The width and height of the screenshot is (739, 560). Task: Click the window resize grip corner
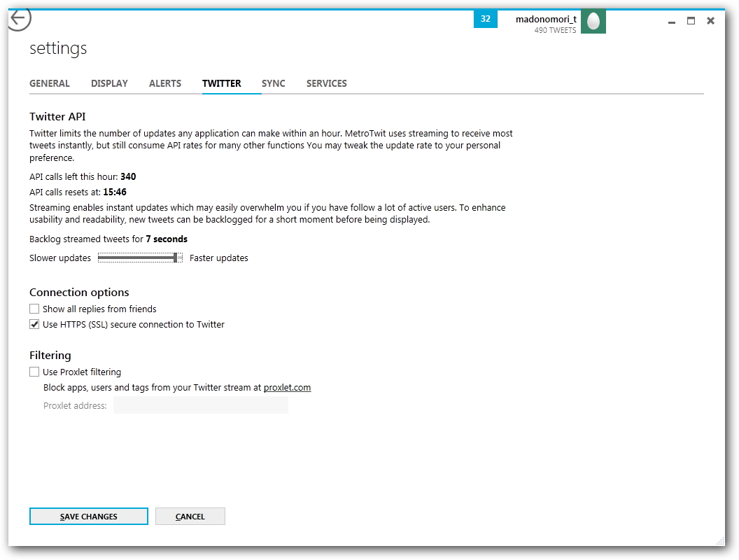point(720,540)
